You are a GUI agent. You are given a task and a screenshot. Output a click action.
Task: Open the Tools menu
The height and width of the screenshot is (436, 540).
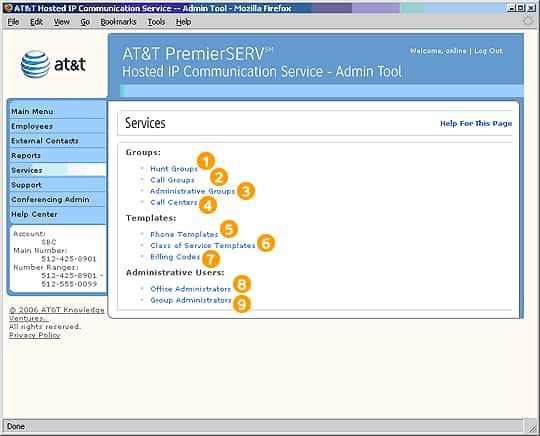[156, 22]
